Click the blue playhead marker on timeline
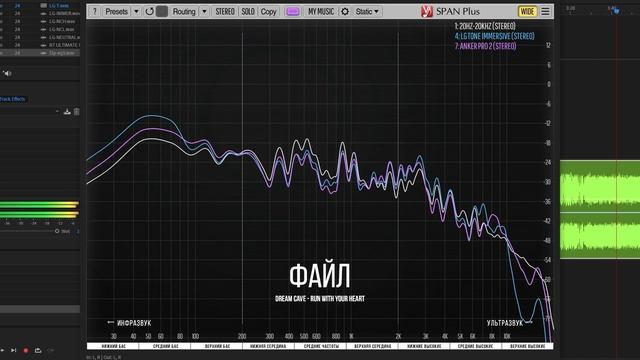Viewport: 640px width, 360px height. (x=616, y=11)
